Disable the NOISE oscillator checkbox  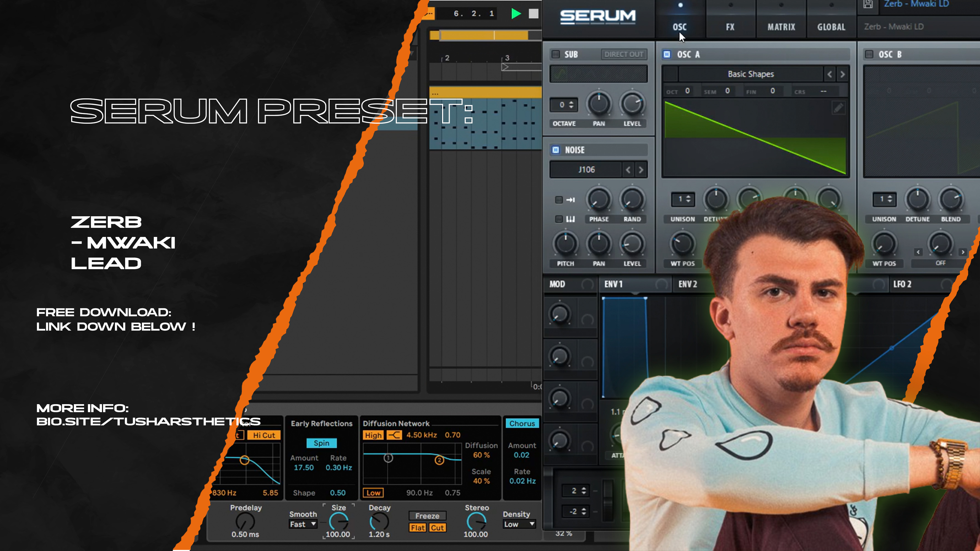point(556,150)
